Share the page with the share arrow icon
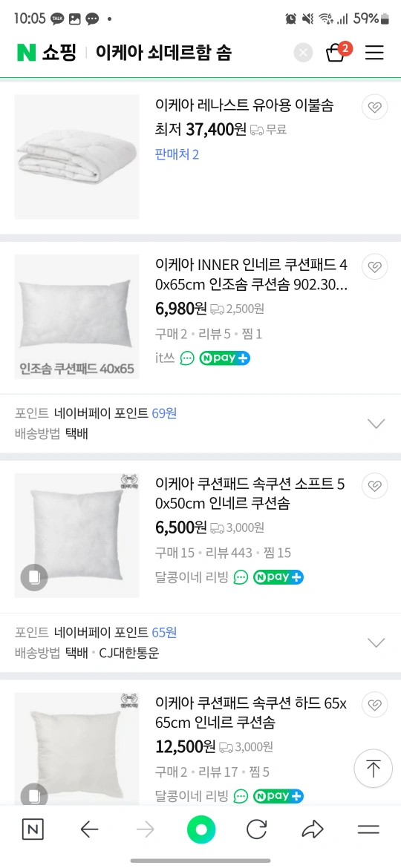The image size is (401, 868). point(313,829)
